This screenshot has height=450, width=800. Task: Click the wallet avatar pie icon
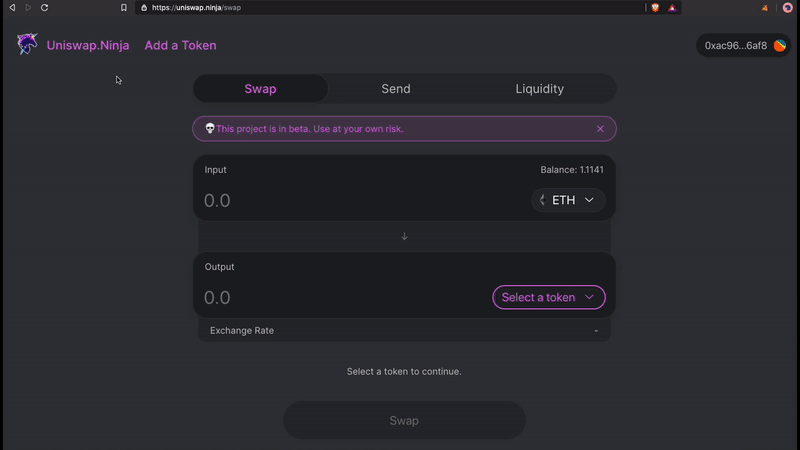[x=780, y=45]
